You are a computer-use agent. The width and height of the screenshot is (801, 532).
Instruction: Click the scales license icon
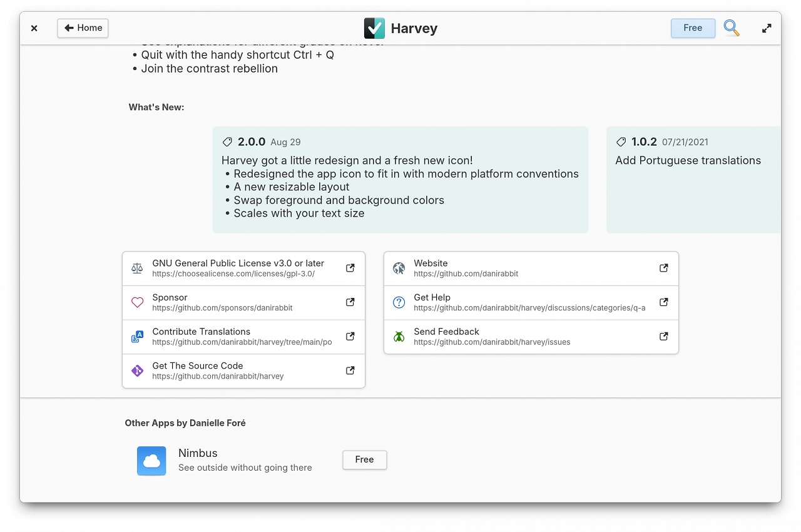[x=137, y=269]
